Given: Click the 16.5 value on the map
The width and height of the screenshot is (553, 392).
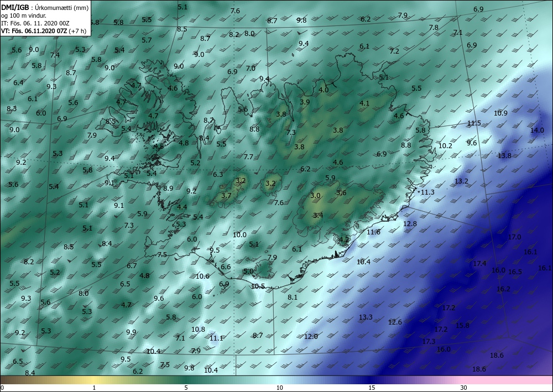Looking at the screenshot, I should (x=515, y=272).
